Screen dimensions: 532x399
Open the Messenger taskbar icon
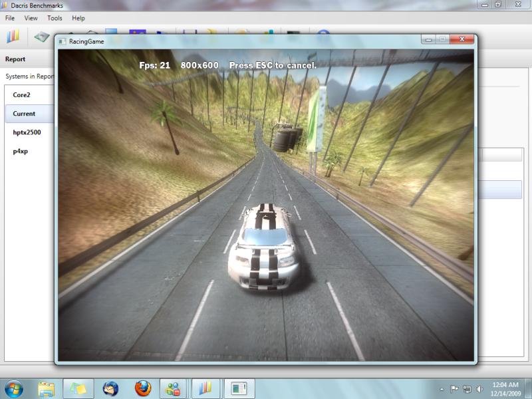point(173,389)
